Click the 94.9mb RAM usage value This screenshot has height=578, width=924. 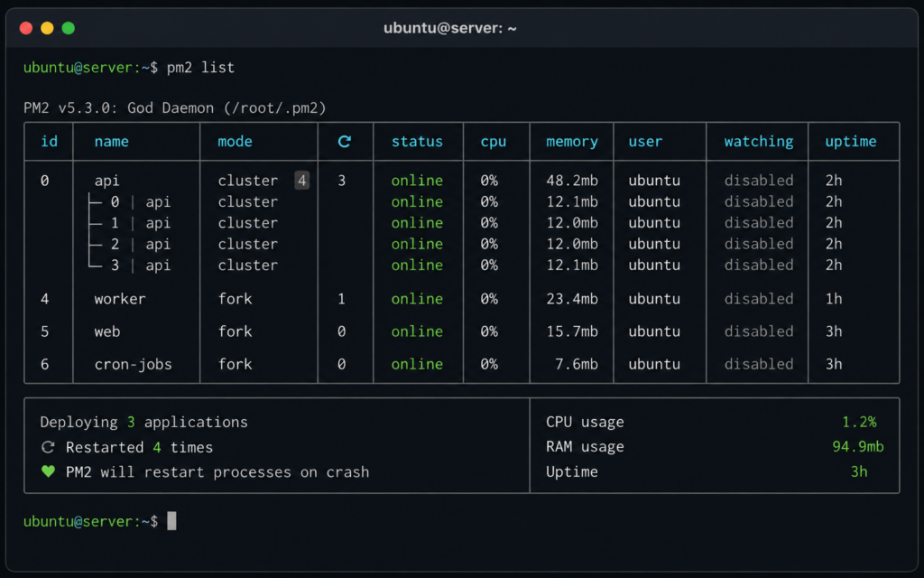coord(858,447)
